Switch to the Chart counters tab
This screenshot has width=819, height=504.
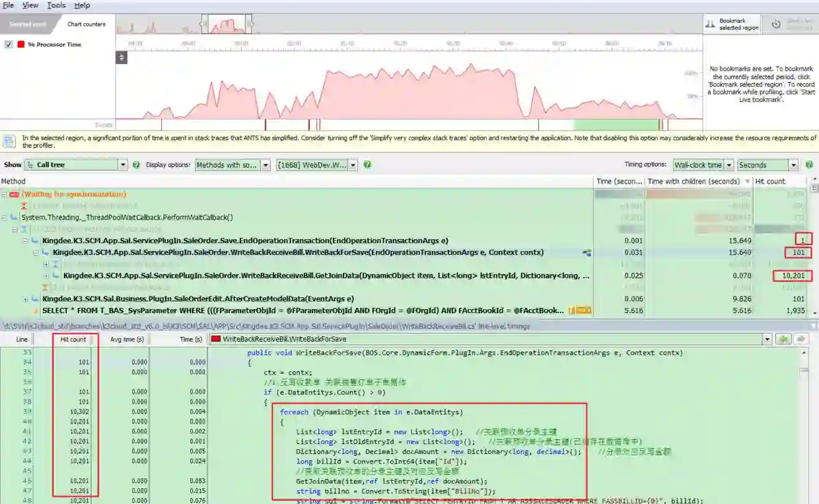point(87,24)
